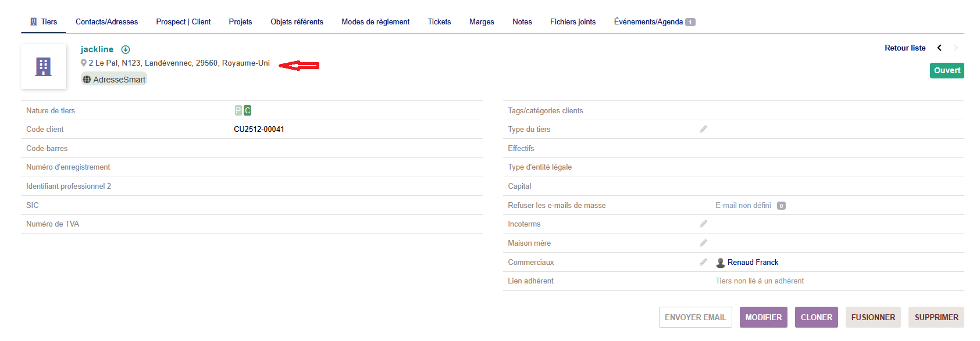Viewport: 980px width, 341px height.
Task: Click the green Ouvert status badge
Action: (947, 71)
